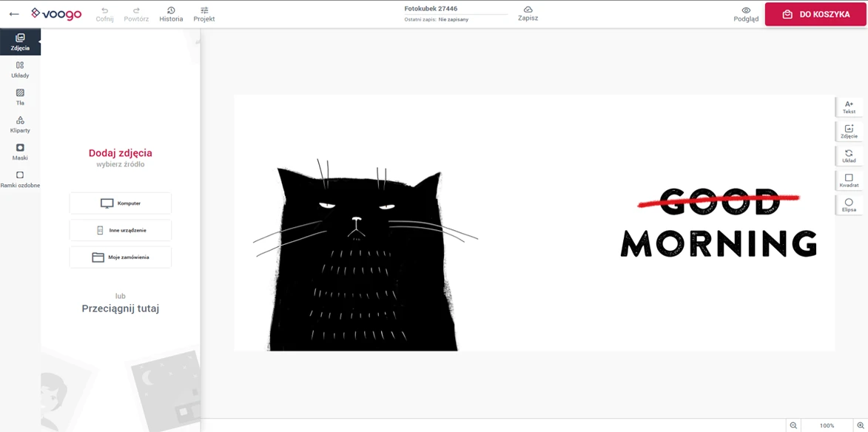Choose Komputer as photo source
This screenshot has height=432, width=868.
click(x=121, y=203)
